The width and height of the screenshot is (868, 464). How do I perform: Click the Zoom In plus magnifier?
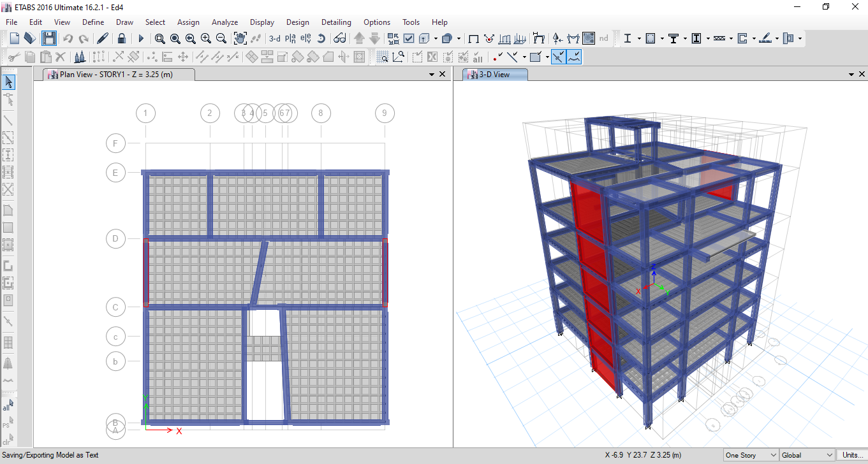(205, 38)
